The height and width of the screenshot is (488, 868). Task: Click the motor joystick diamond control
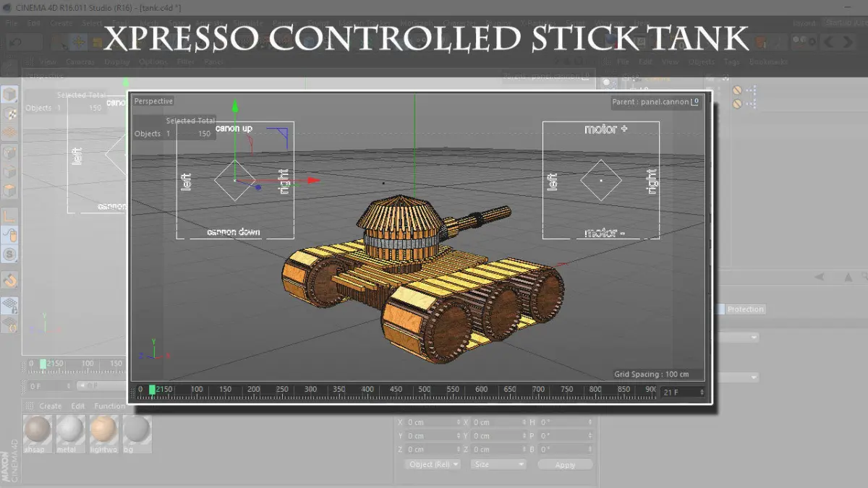click(x=601, y=181)
